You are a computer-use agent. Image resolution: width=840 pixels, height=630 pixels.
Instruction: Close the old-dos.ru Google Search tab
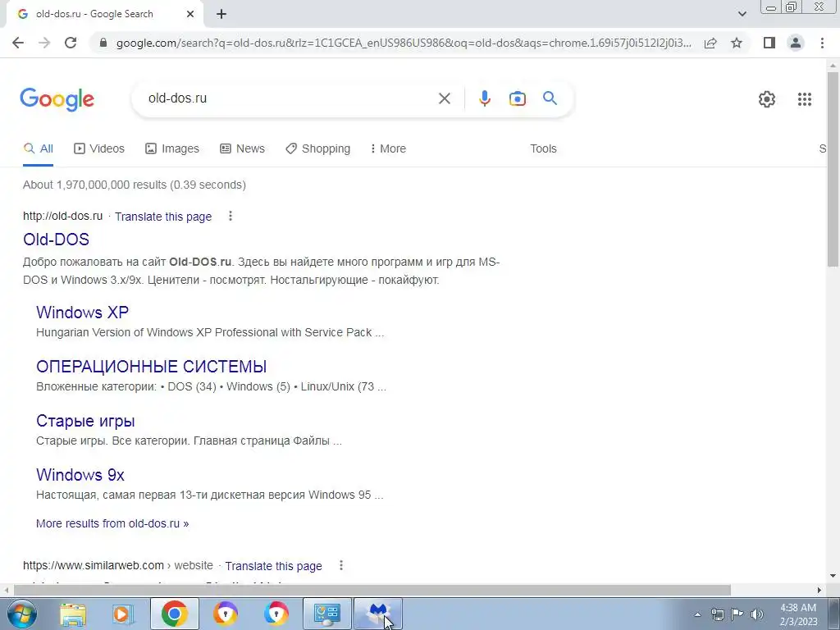click(x=190, y=14)
